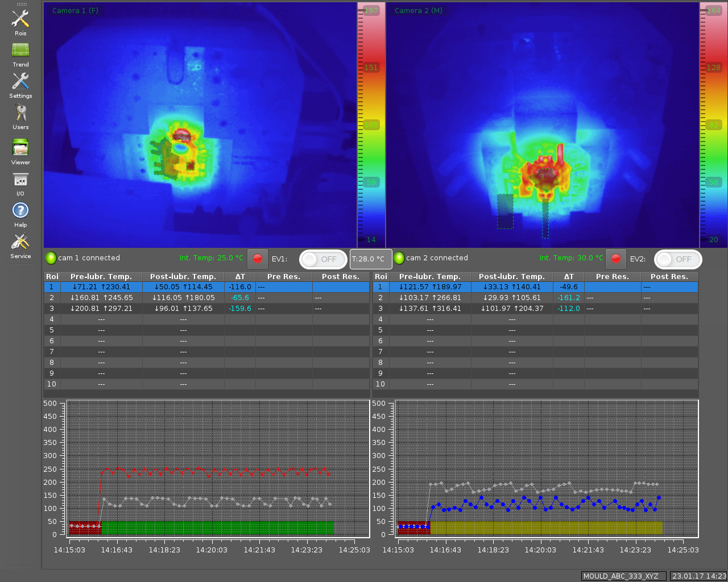Click the Camera 2 thermal image
The image size is (728, 582).
point(542,125)
